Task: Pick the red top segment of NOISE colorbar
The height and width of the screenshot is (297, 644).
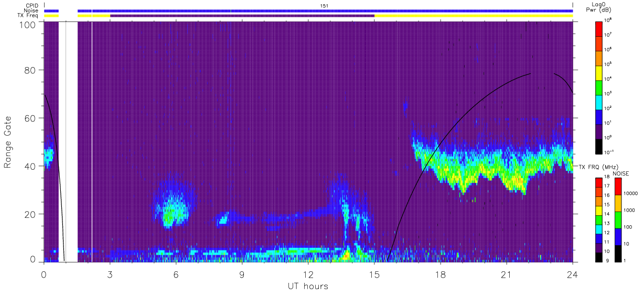Action: (x=618, y=186)
